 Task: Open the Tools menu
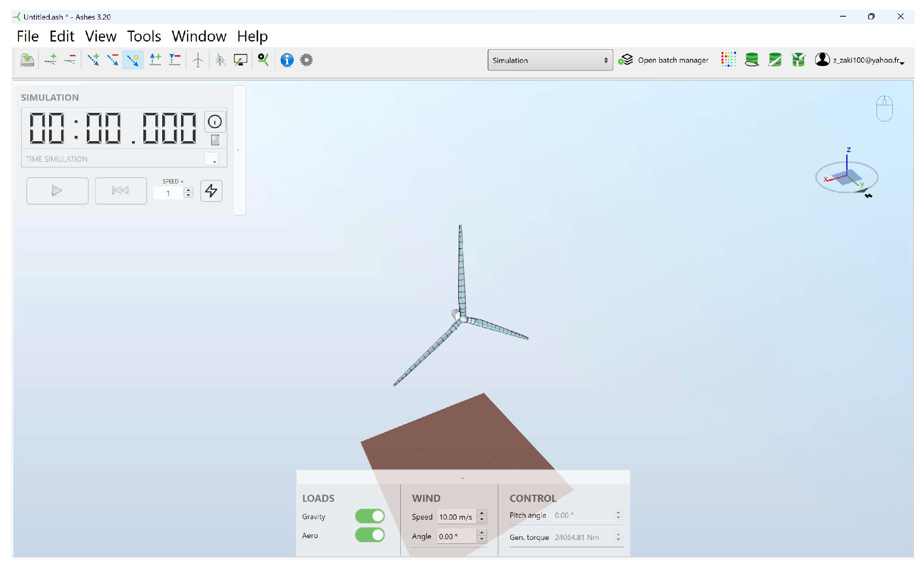pos(144,36)
